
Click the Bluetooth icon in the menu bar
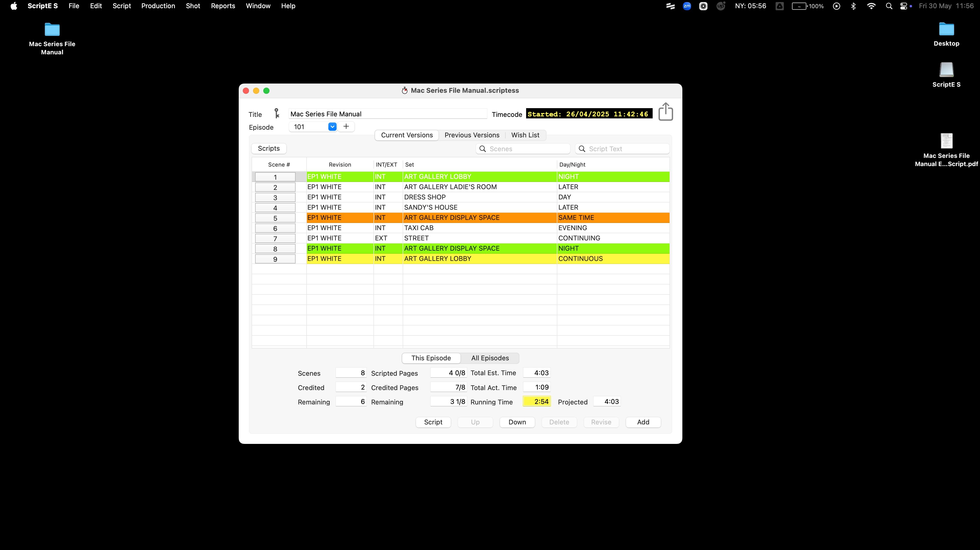point(853,6)
